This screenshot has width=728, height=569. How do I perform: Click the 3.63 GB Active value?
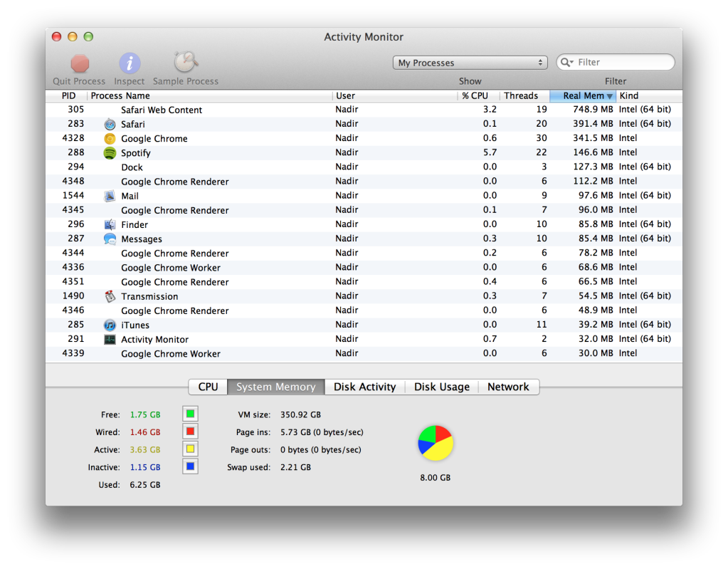[x=145, y=450]
